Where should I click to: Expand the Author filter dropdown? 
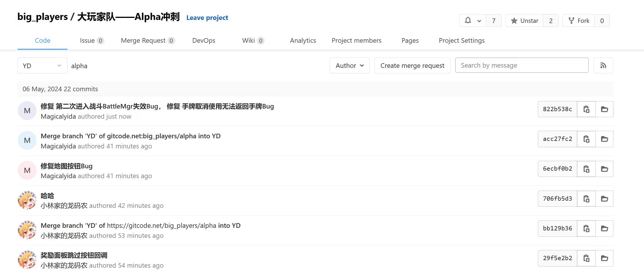pyautogui.click(x=350, y=66)
